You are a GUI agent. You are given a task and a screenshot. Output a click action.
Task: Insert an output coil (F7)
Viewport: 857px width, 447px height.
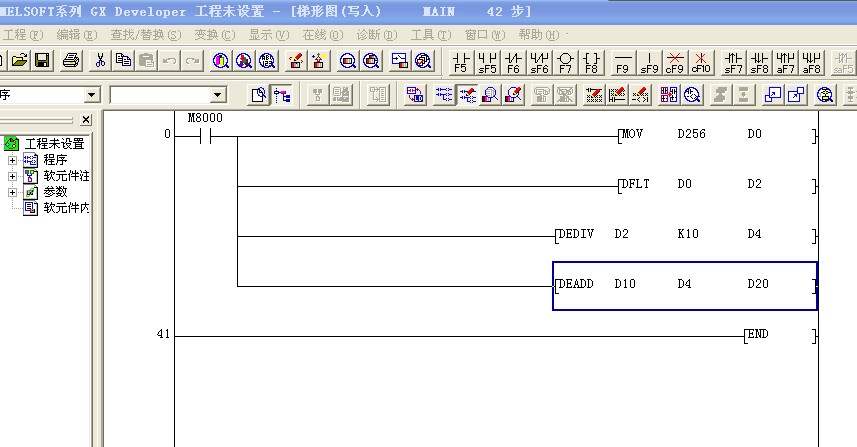[566, 62]
